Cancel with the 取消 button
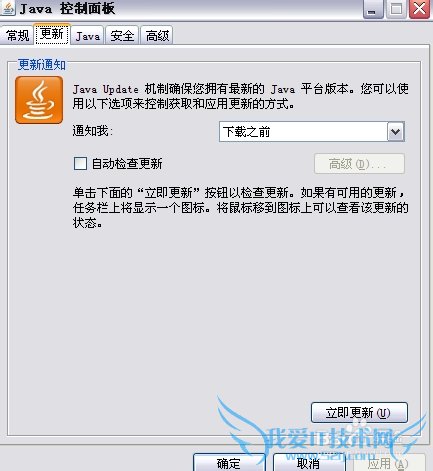This screenshot has width=433, height=471. click(309, 463)
